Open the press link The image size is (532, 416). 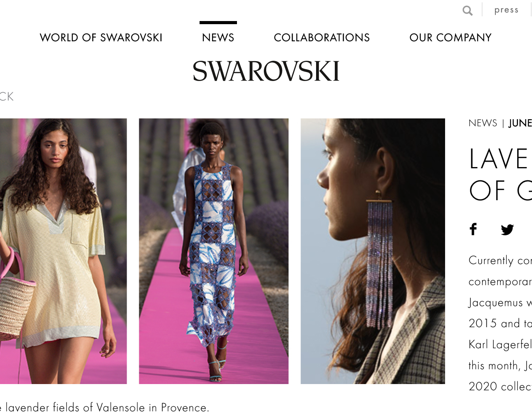(x=506, y=10)
